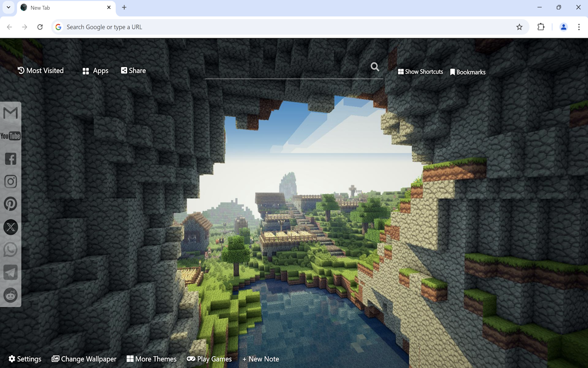The width and height of the screenshot is (588, 368).
Task: Open Gmail from the social sidebar
Action: tap(10, 113)
